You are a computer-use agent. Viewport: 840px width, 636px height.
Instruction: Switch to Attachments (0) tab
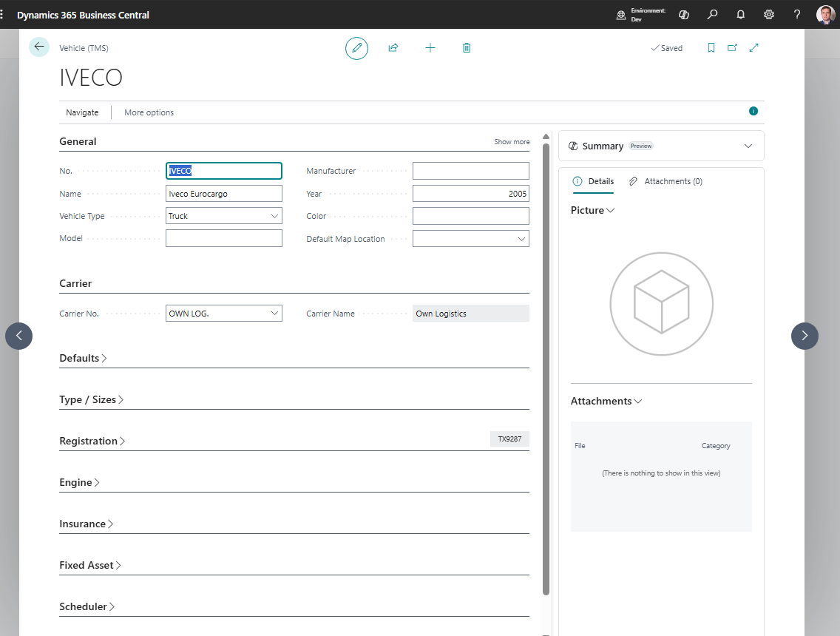pos(666,181)
